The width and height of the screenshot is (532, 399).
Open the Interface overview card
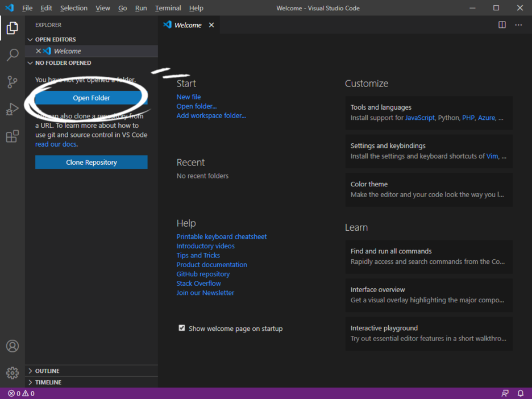point(429,295)
